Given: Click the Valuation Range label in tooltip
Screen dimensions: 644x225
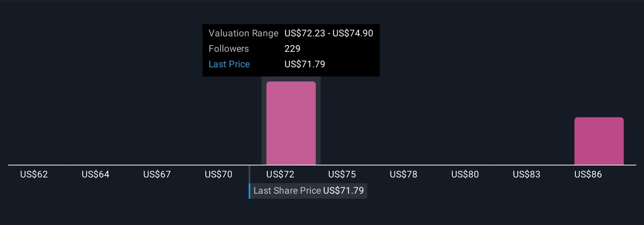Looking at the screenshot, I should tap(243, 33).
